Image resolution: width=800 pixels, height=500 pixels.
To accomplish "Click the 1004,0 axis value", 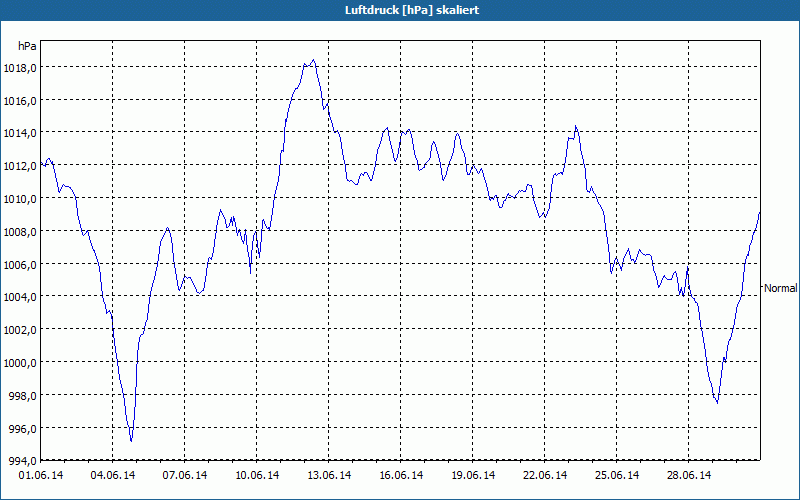I will click(x=20, y=297).
